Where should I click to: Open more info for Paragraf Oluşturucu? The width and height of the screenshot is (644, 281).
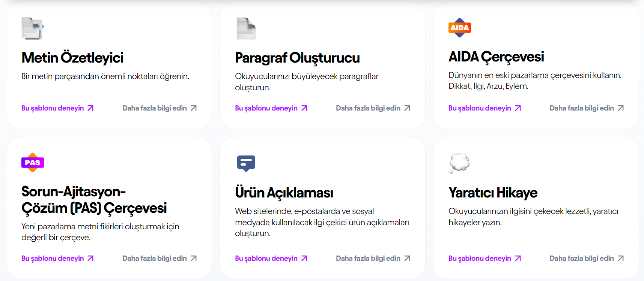[373, 108]
